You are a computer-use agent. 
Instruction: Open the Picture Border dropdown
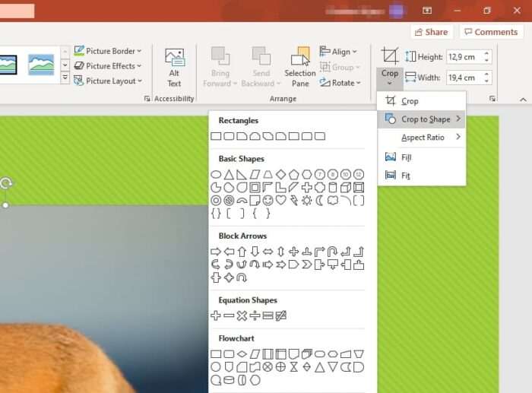108,51
